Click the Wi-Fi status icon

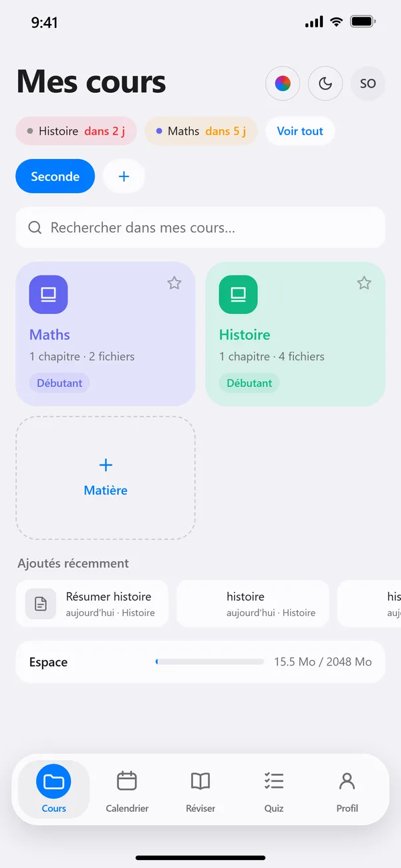click(336, 22)
